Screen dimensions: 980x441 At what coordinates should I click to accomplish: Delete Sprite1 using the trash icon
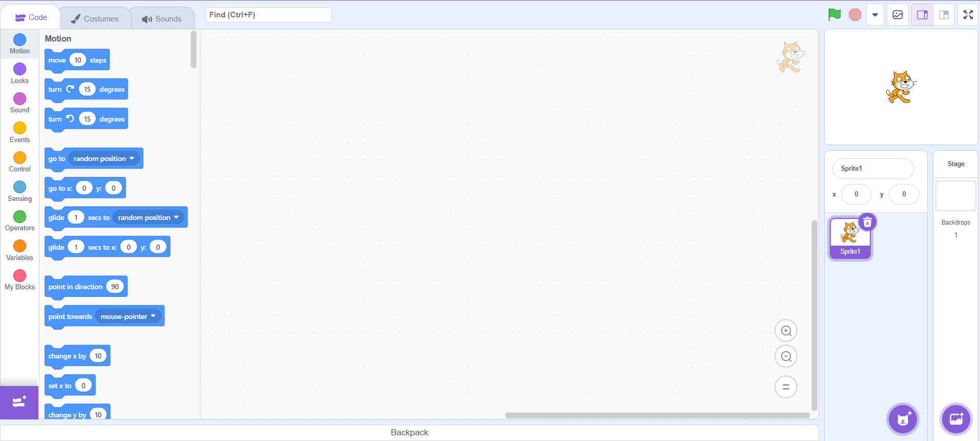point(868,222)
